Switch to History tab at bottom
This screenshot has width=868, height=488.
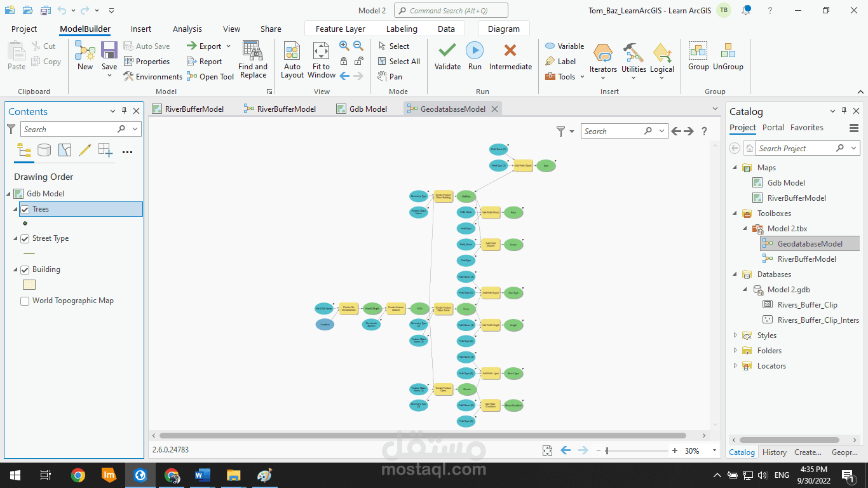775,452
